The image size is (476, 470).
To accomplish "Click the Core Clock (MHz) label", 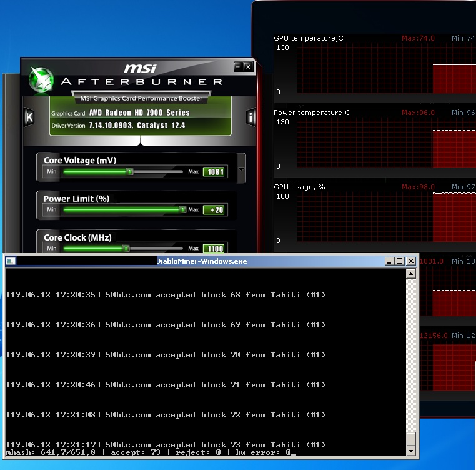I will 77,237.
